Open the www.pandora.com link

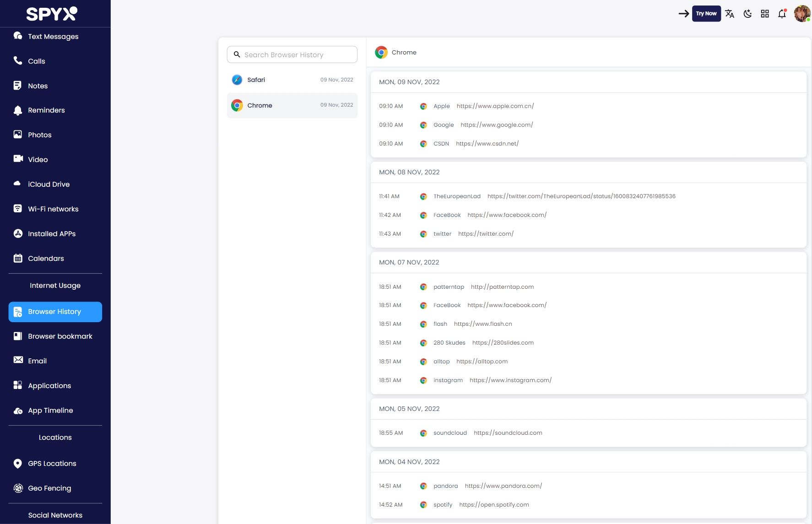(x=503, y=486)
